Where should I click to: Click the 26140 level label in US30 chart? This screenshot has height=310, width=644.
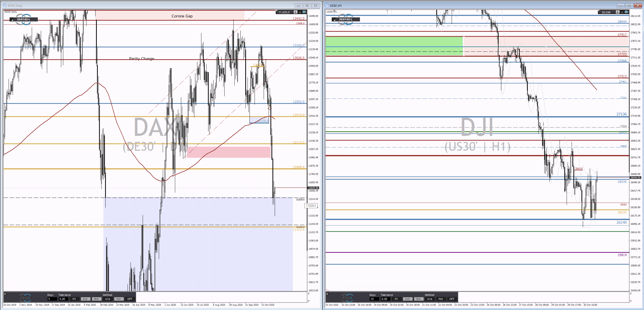tap(621, 223)
